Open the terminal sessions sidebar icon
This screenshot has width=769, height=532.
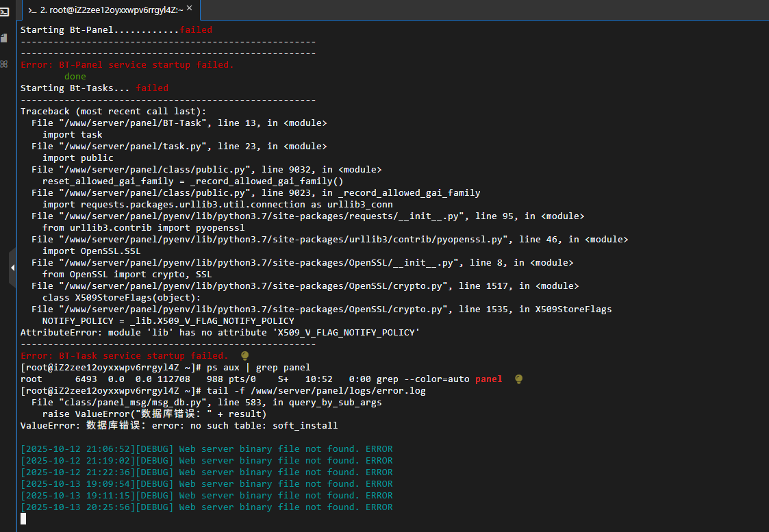[x=4, y=12]
